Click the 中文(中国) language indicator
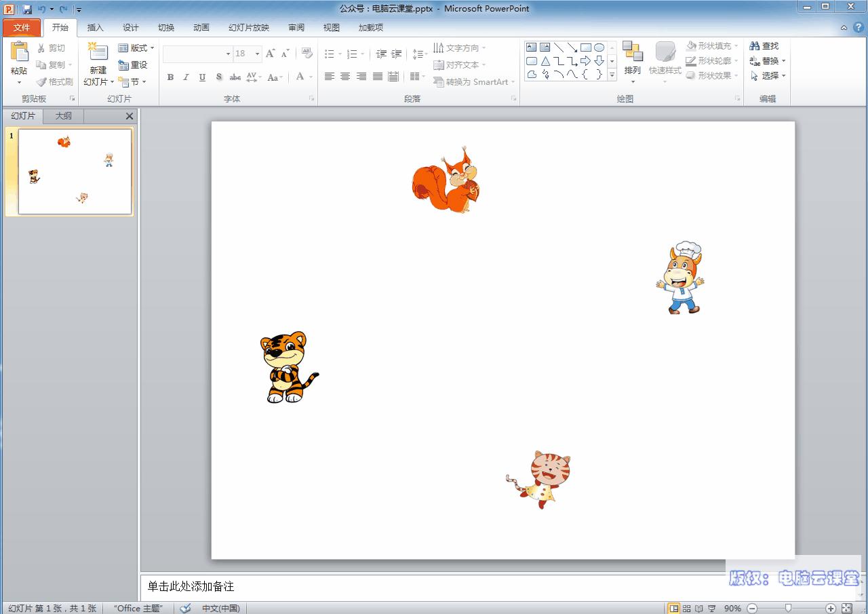The height and width of the screenshot is (614, 868). point(221,608)
